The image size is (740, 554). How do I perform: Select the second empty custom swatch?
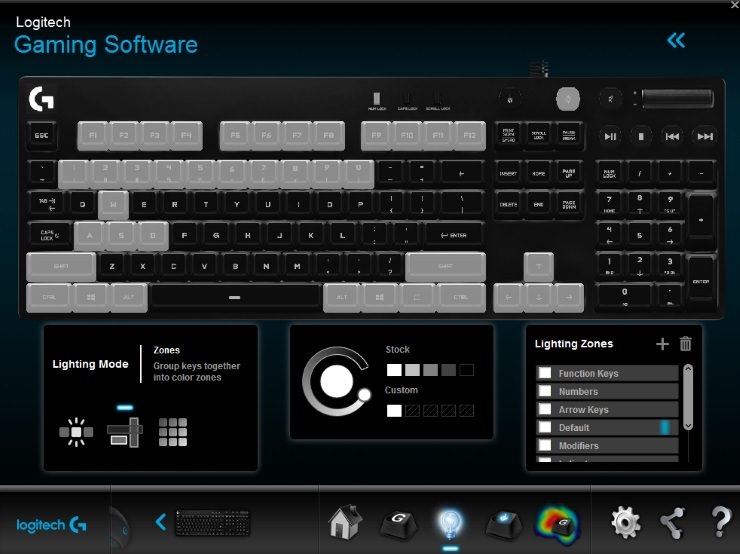pos(412,411)
